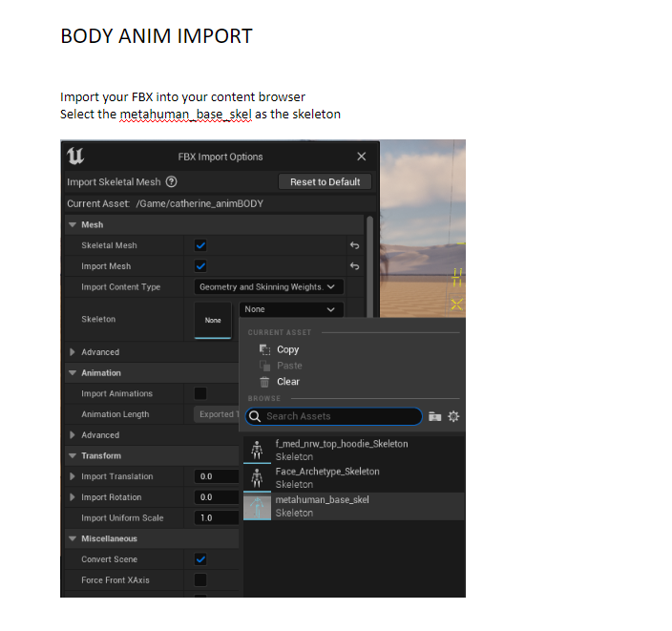The height and width of the screenshot is (631, 672).
Task: Reset Skeletal Mesh option with revert arrow
Action: pyautogui.click(x=354, y=245)
